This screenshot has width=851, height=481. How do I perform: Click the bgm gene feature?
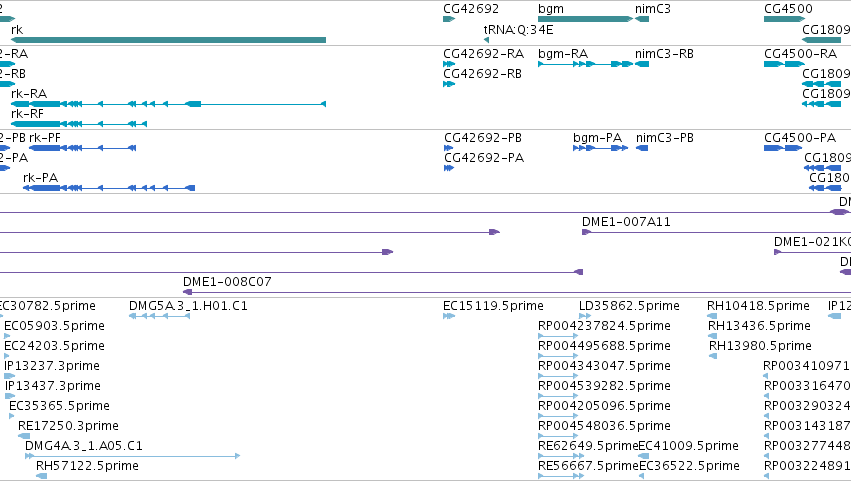585,19
